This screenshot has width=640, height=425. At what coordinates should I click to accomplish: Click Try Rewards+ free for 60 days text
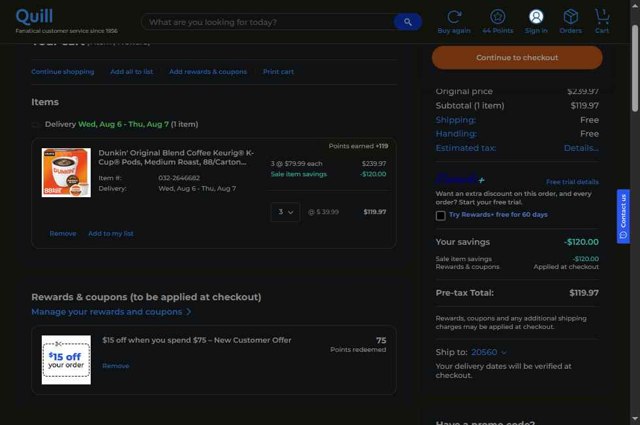click(x=498, y=214)
